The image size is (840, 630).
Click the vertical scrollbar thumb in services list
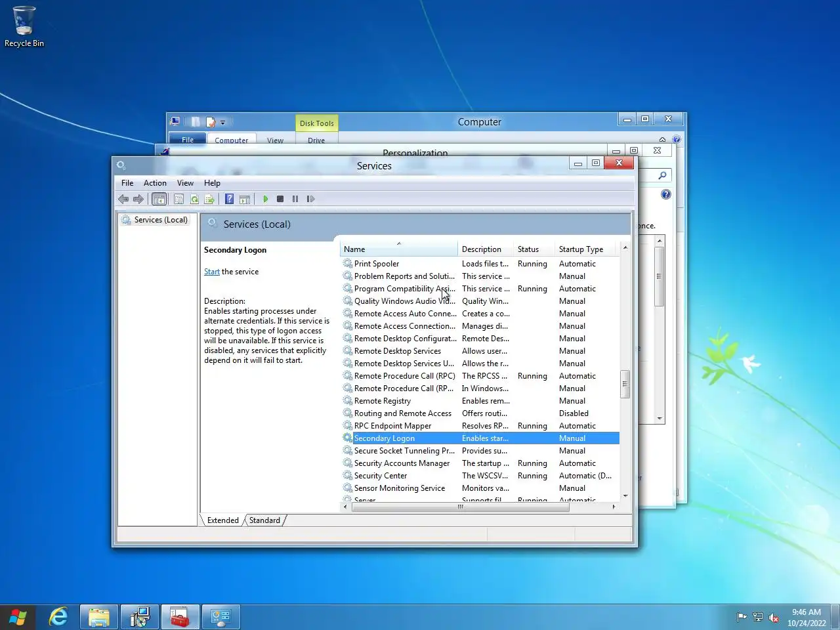pos(625,384)
